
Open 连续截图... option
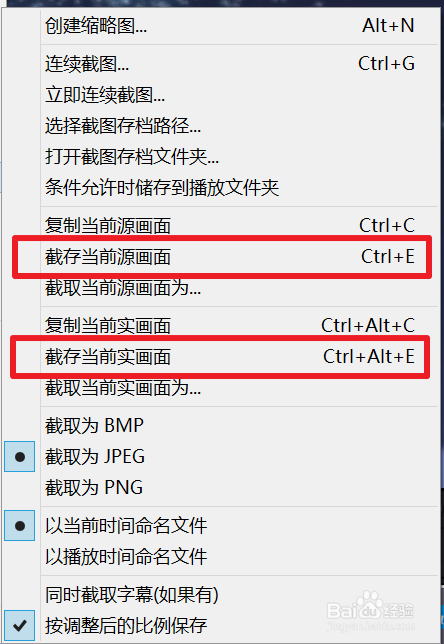222,64
